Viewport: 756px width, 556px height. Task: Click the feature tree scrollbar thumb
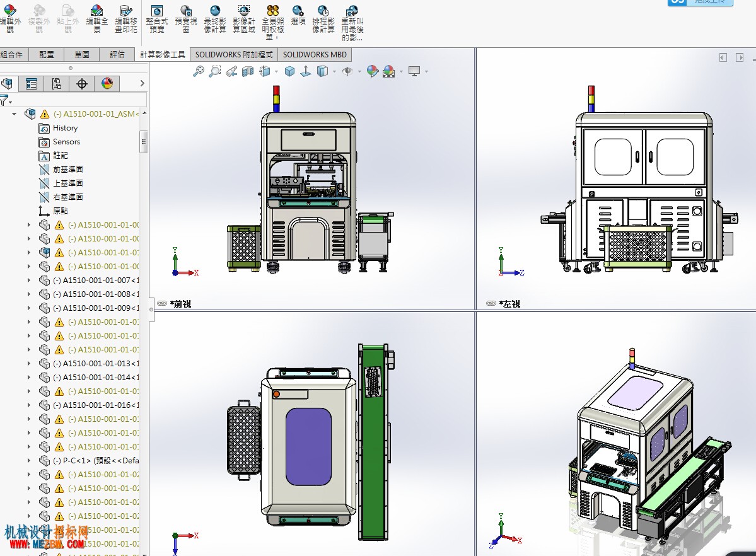pos(143,142)
